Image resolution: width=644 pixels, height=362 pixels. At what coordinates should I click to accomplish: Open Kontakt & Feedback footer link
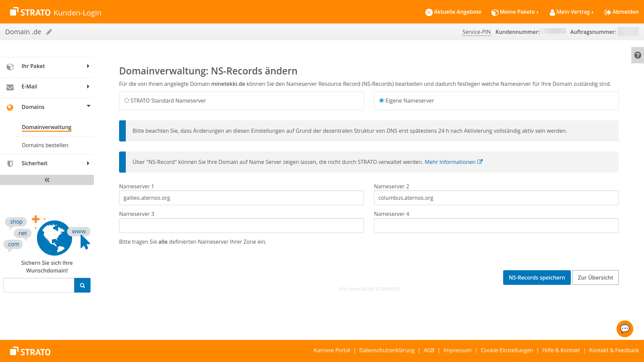coord(614,350)
